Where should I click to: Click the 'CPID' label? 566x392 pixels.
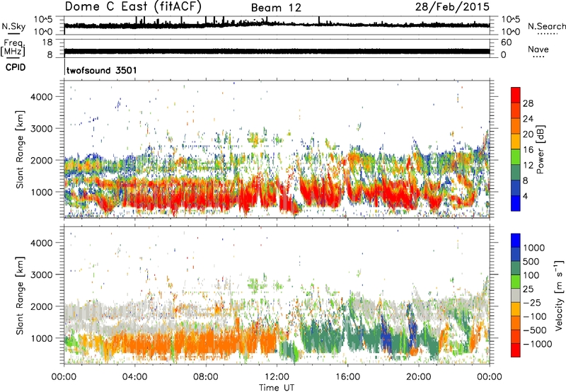pos(16,67)
